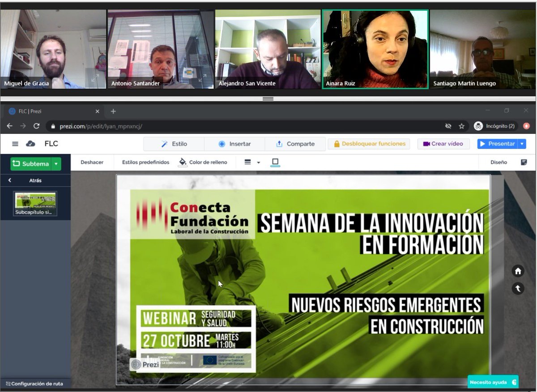This screenshot has width=537, height=392.
Task: Go back with the Atrás arrow
Action: pos(10,180)
